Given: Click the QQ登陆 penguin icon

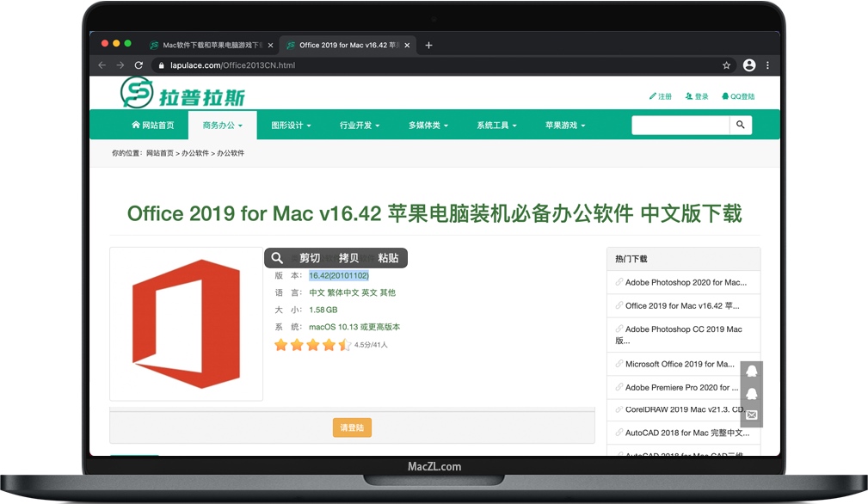Looking at the screenshot, I should click(725, 96).
